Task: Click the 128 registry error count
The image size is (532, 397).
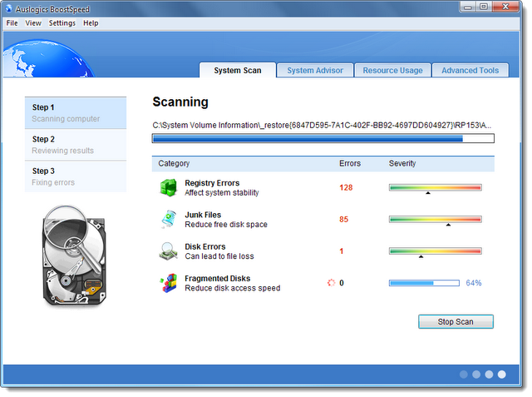Action: [346, 187]
